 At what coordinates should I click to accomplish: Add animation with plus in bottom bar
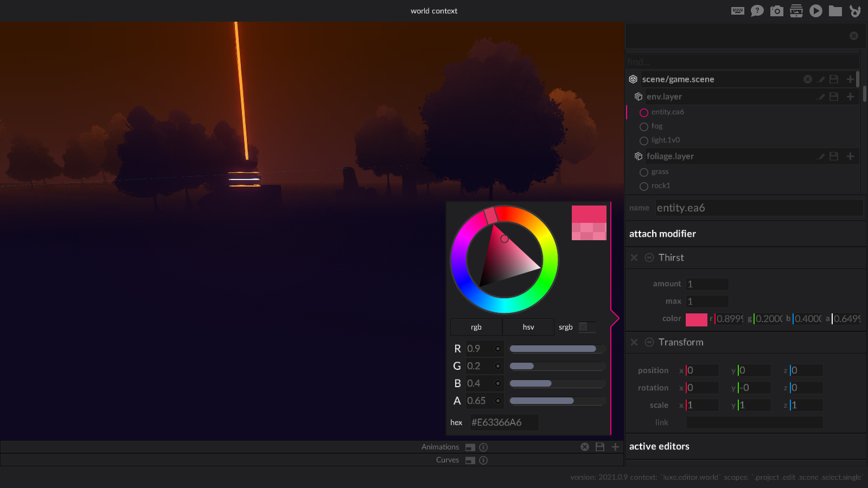point(615,447)
